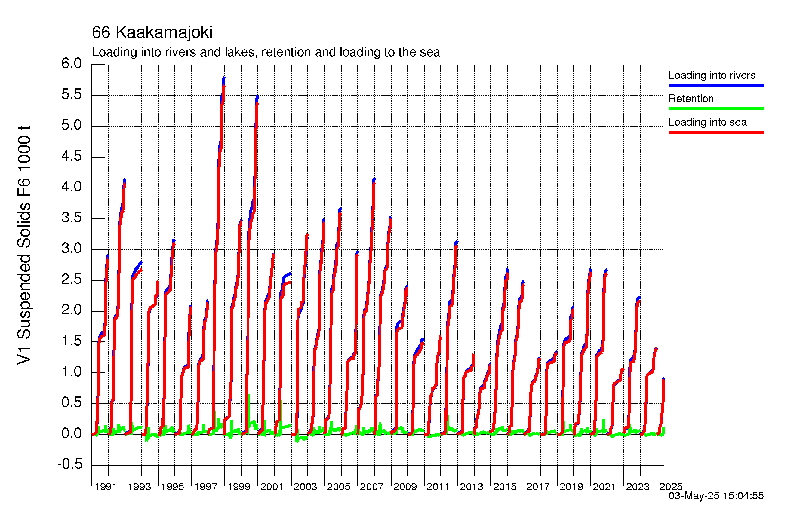The width and height of the screenshot is (812, 511).
Task: Click the y-axis value 0.5
Action: [72, 402]
